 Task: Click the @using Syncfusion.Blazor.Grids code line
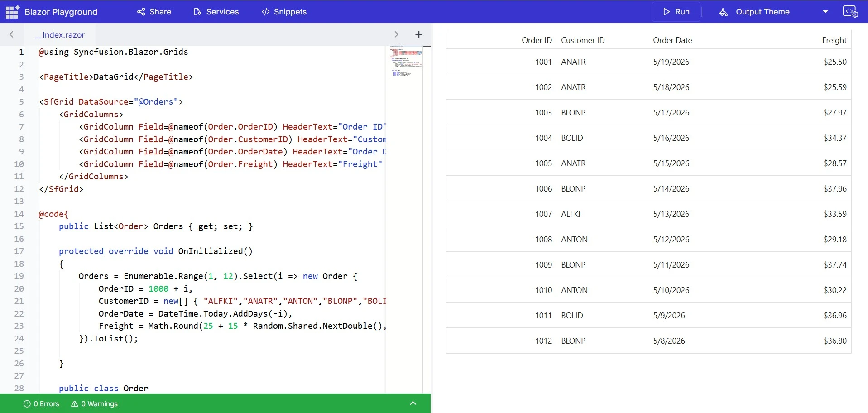pyautogui.click(x=113, y=52)
